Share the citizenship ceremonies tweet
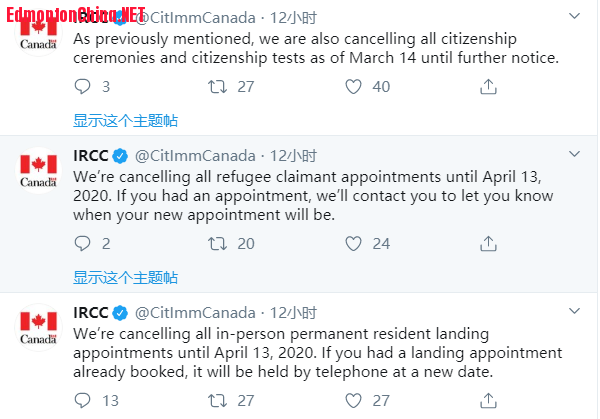The image size is (600, 419). (488, 86)
